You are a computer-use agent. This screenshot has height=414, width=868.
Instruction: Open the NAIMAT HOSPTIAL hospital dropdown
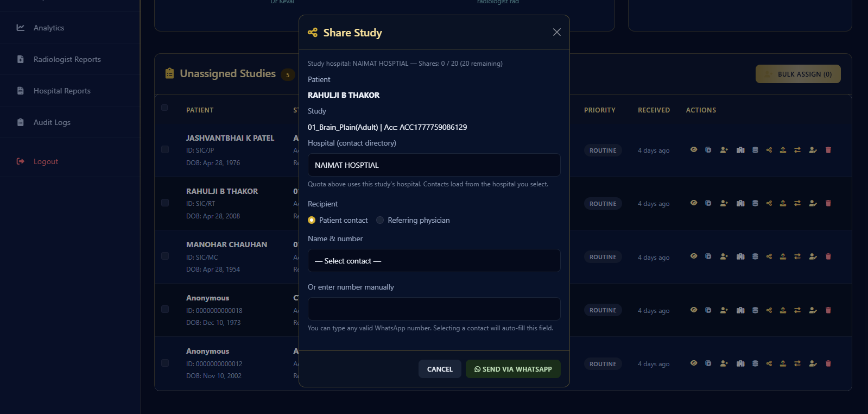click(x=434, y=165)
